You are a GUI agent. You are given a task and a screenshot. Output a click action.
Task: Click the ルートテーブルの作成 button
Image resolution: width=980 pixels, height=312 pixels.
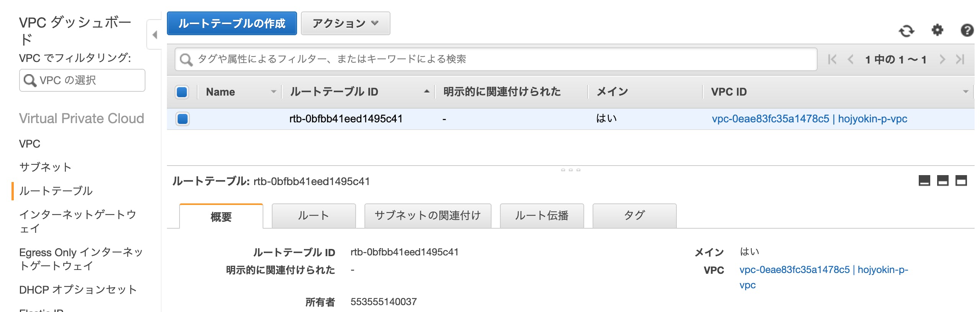(232, 23)
